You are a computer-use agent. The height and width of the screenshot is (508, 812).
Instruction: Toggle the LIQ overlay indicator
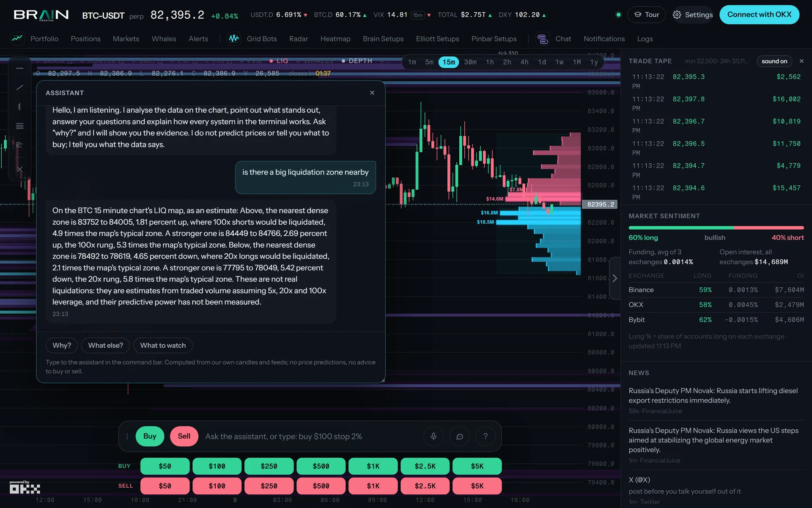pos(279,61)
